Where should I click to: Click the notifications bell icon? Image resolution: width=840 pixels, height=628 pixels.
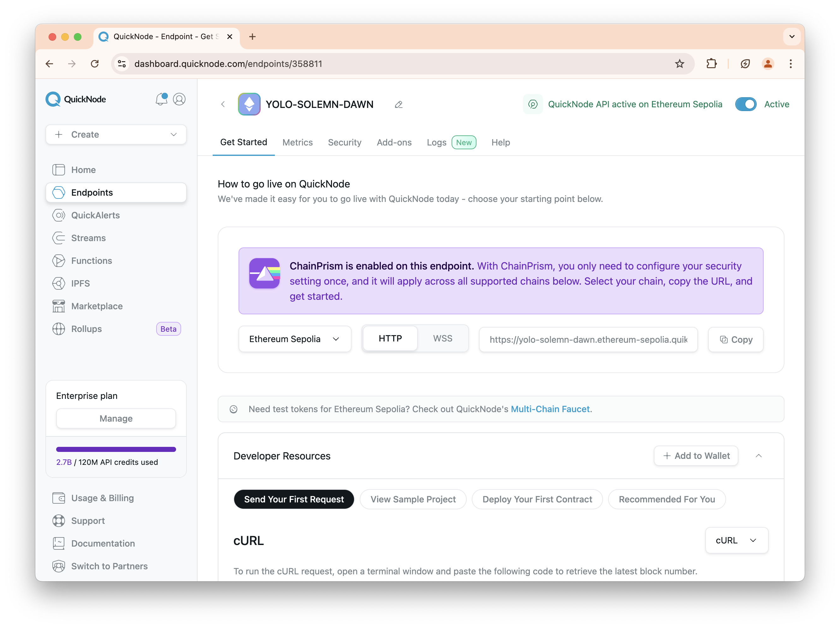pos(161,99)
